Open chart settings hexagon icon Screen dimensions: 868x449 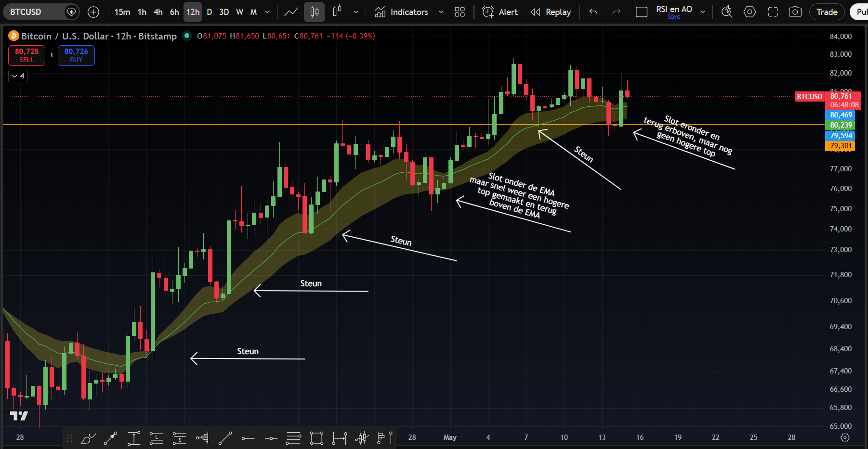pos(750,12)
